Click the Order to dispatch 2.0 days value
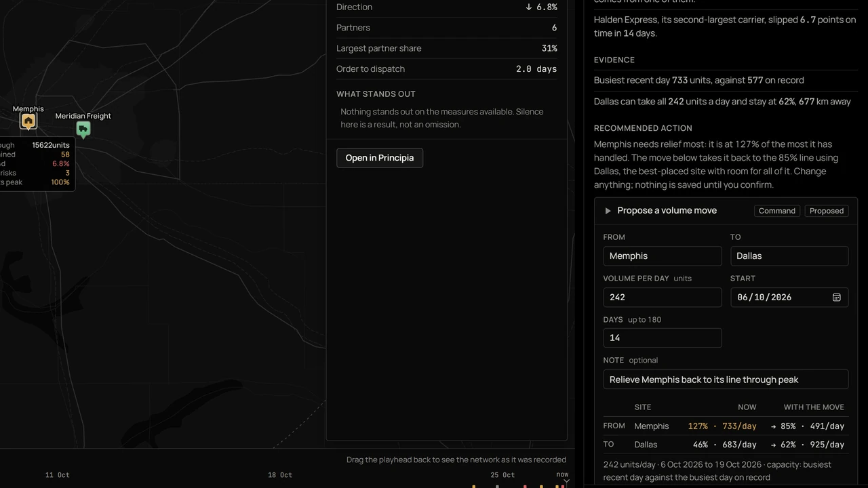This screenshot has height=488, width=868. pos(536,69)
